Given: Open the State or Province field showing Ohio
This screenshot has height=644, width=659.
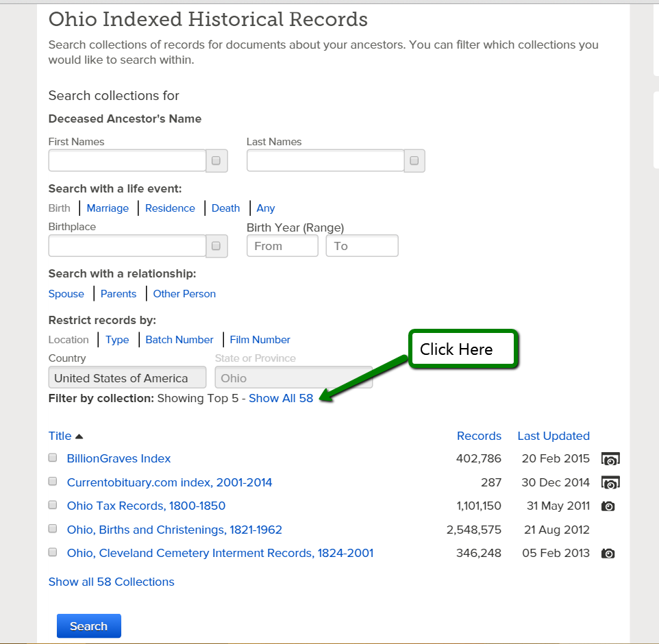Looking at the screenshot, I should [293, 377].
